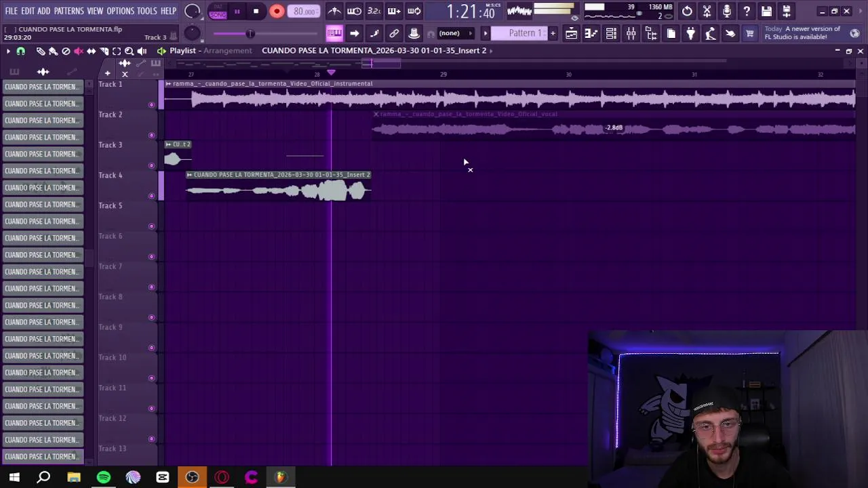The width and height of the screenshot is (868, 488).
Task: Open the (none) snap selector dropdown
Action: 454,33
